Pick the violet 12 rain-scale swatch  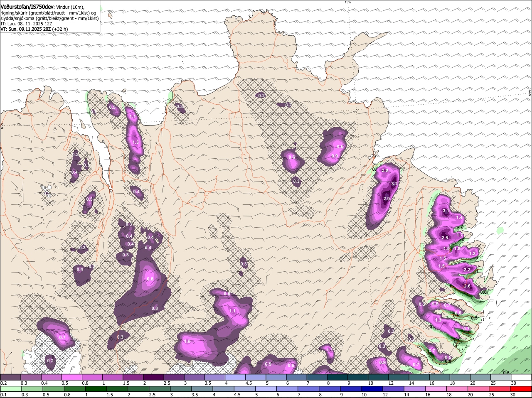tap(393, 389)
